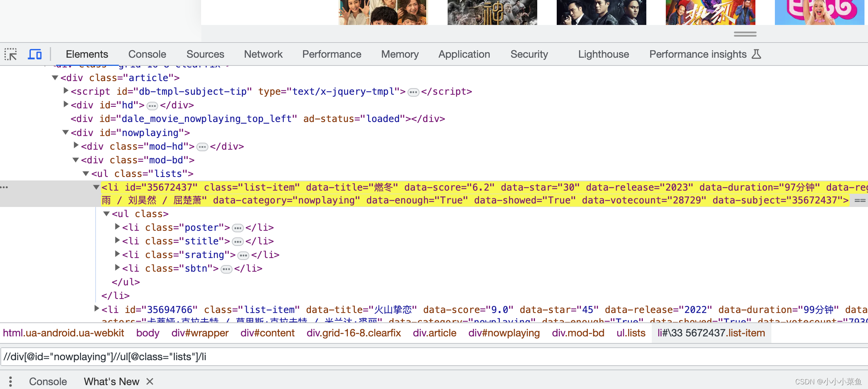The height and width of the screenshot is (389, 868).
Task: Click the li#\33 5672437.list-item breadcrumb
Action: [711, 333]
